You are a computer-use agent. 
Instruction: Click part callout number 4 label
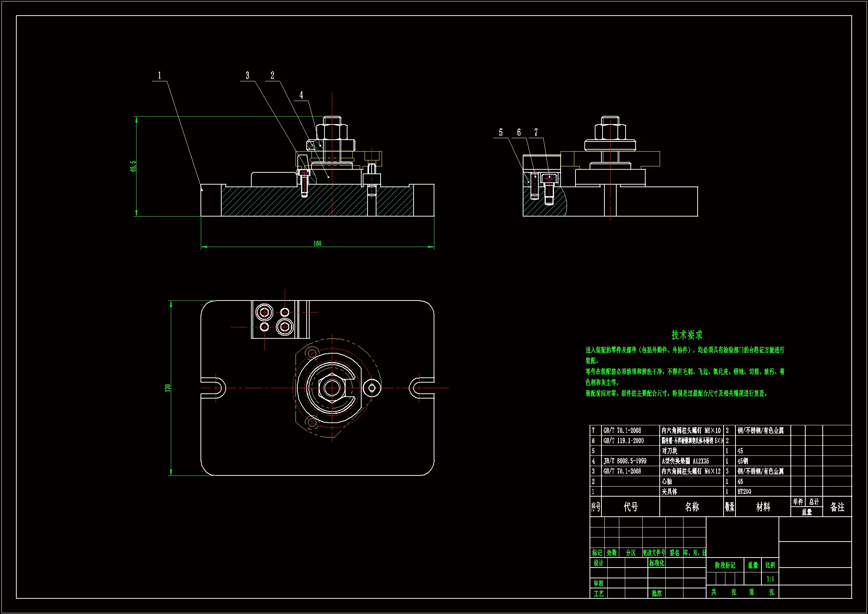(301, 95)
